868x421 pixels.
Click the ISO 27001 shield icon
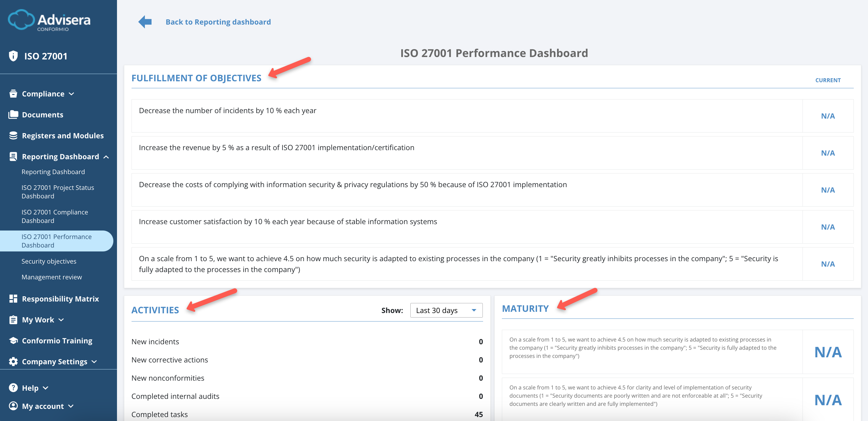[13, 56]
